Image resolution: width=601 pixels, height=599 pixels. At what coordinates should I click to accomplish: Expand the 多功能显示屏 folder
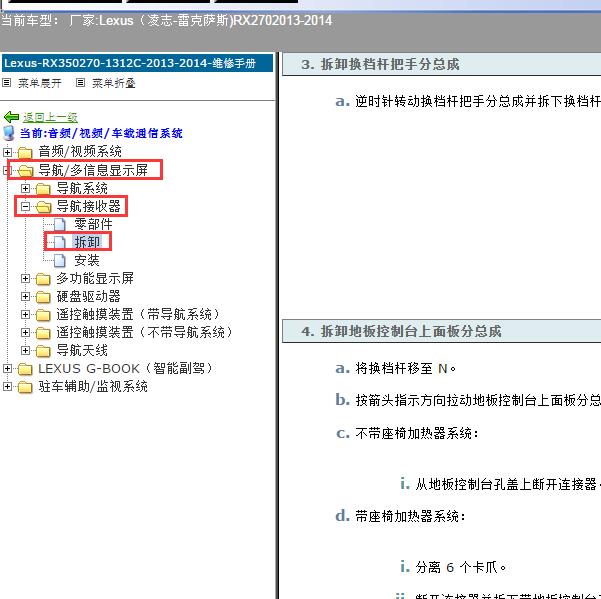coord(25,278)
